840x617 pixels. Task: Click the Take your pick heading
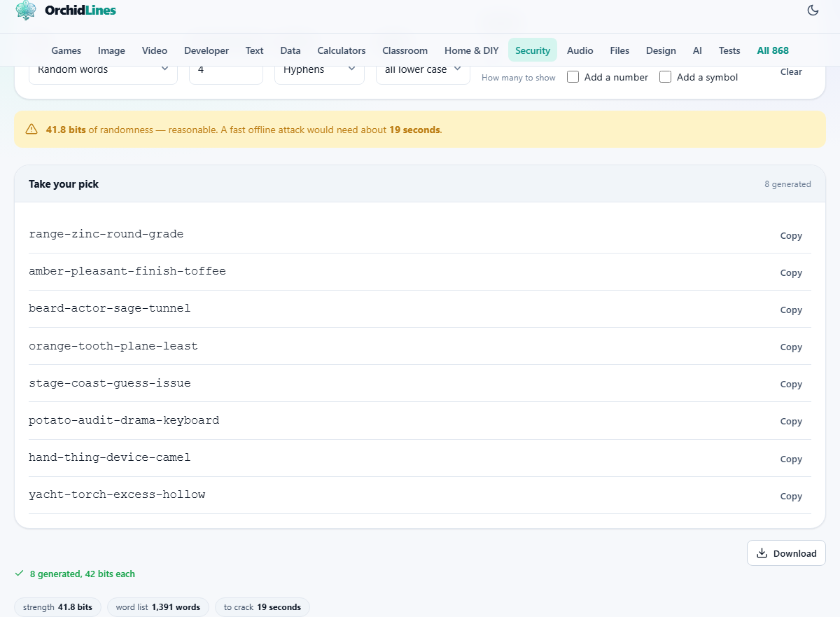click(64, 184)
